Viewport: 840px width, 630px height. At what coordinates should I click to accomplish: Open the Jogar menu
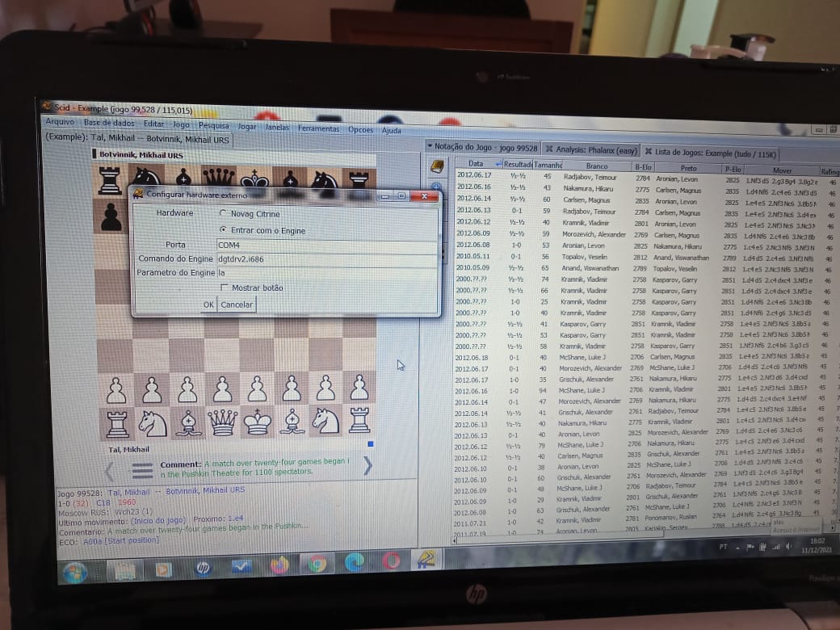click(x=247, y=127)
